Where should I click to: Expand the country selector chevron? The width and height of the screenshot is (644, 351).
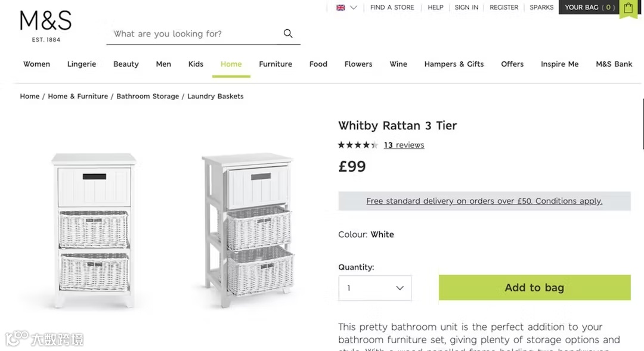point(354,8)
